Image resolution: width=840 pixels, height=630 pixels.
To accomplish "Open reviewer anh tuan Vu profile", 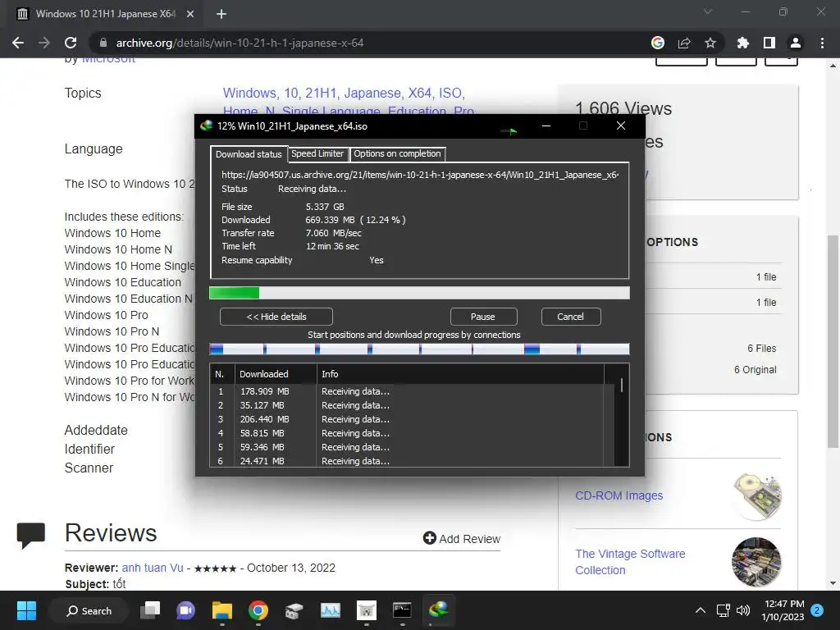I will pos(152,568).
